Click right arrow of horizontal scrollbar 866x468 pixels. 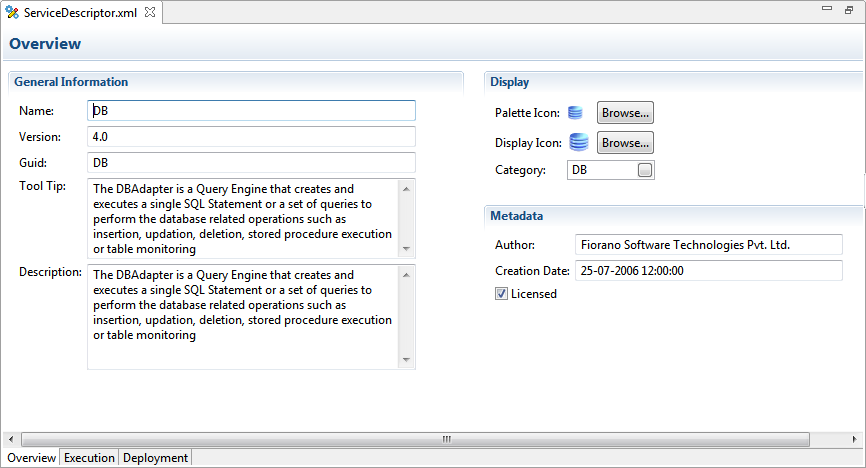point(856,439)
